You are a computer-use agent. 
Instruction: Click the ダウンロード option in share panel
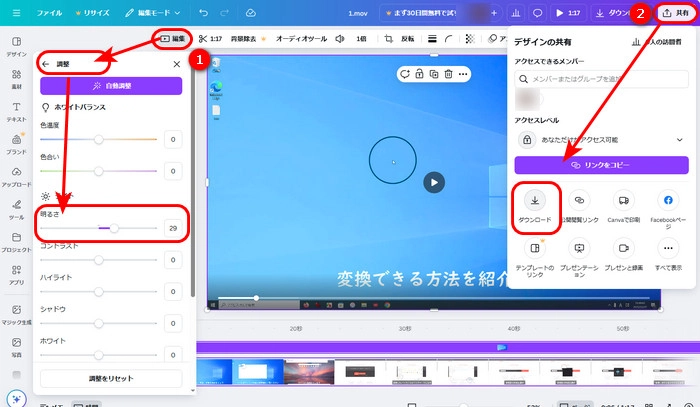pyautogui.click(x=535, y=206)
